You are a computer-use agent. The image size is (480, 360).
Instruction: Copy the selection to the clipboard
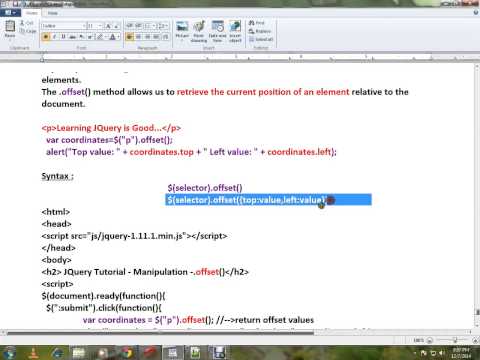tap(28, 31)
